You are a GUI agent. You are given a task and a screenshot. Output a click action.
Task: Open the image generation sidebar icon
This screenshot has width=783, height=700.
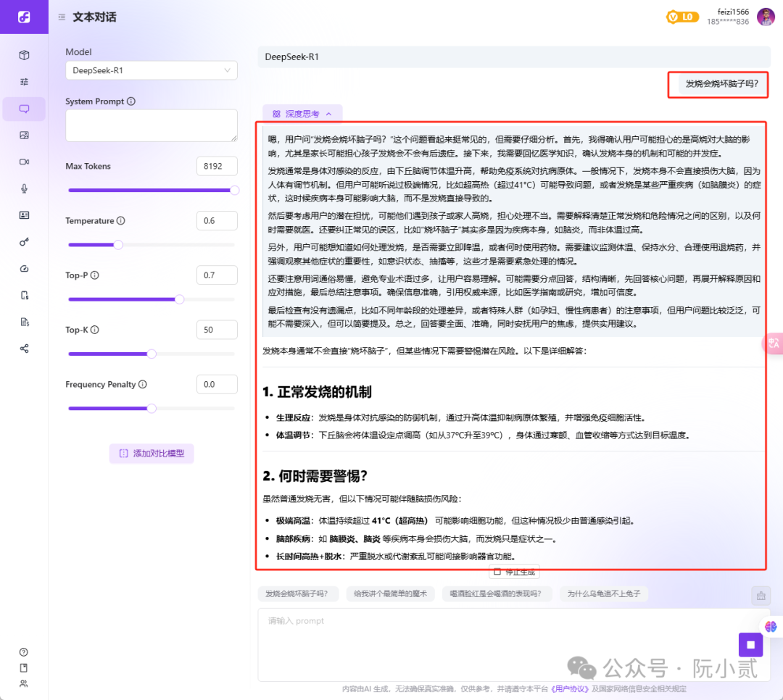[24, 136]
